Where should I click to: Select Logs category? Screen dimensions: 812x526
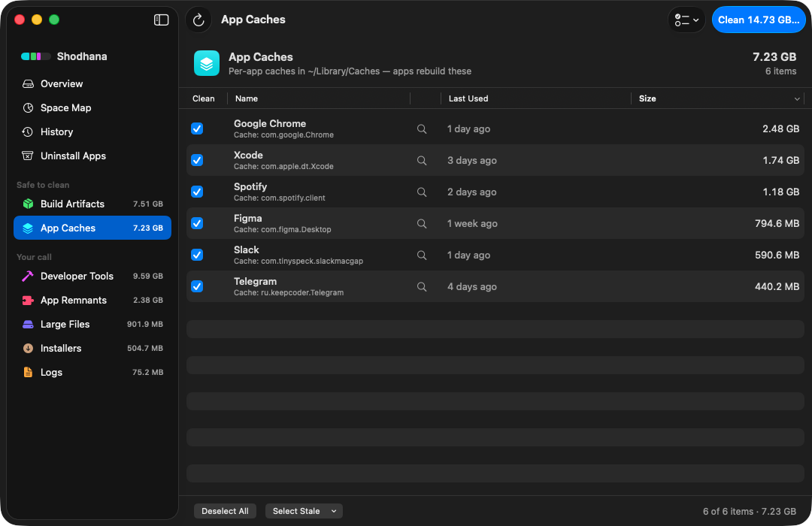pos(92,372)
